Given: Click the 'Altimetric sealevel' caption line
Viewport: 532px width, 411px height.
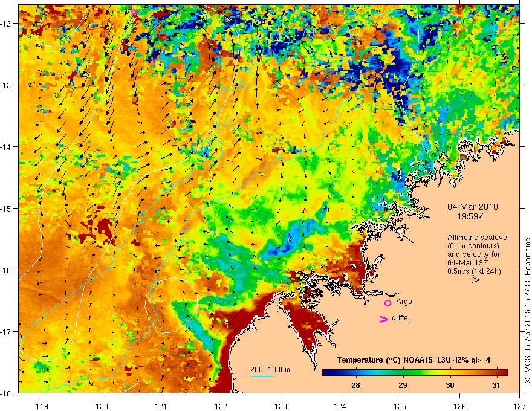Looking at the screenshot, I should tap(478, 238).
